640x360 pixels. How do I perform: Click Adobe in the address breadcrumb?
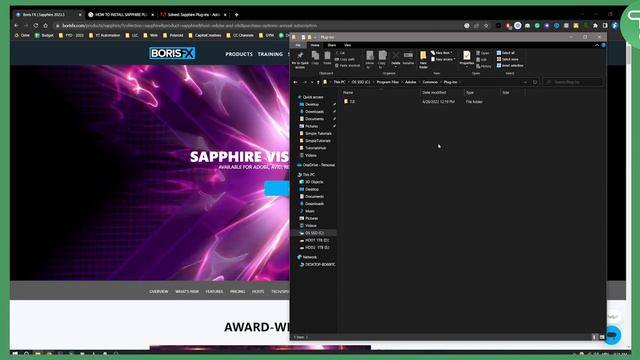(x=410, y=82)
